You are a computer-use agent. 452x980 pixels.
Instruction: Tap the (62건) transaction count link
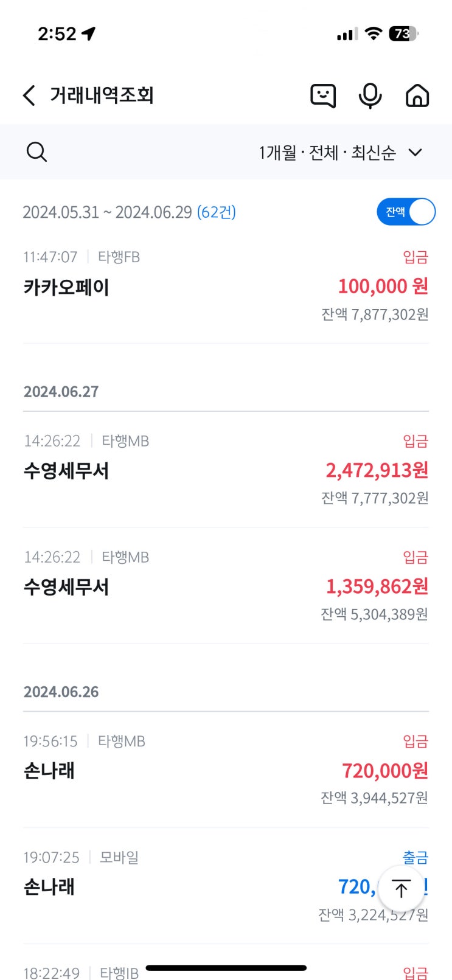click(217, 212)
